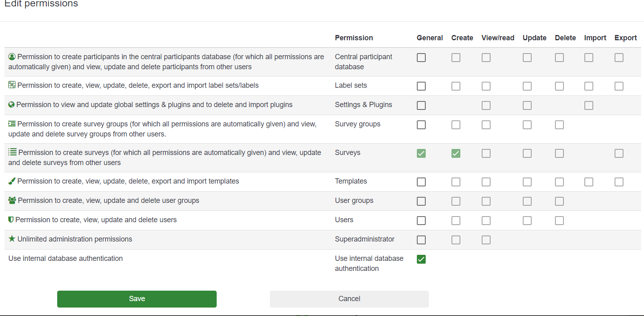644x316 pixels.
Task: Enable Users Delete permission checkbox
Action: tap(559, 221)
